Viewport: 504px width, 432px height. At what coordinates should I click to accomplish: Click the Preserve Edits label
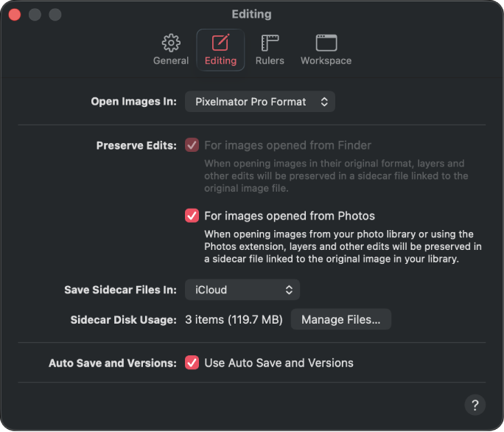tap(136, 145)
